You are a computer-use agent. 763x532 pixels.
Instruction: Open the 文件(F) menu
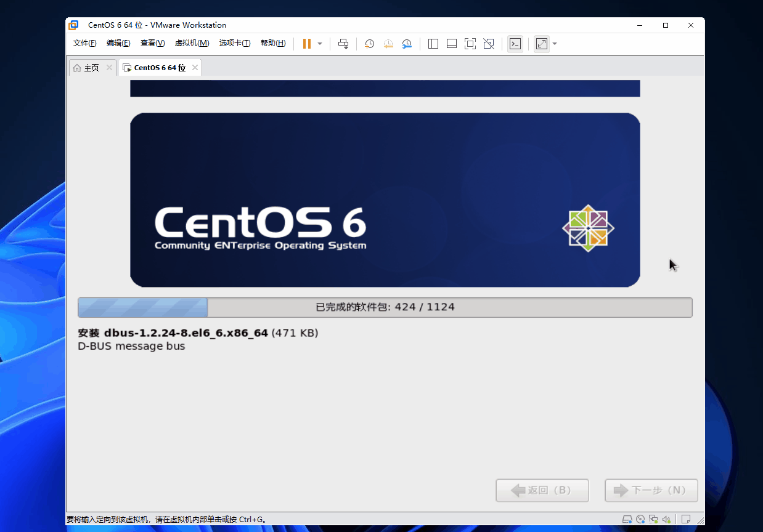[x=85, y=43]
